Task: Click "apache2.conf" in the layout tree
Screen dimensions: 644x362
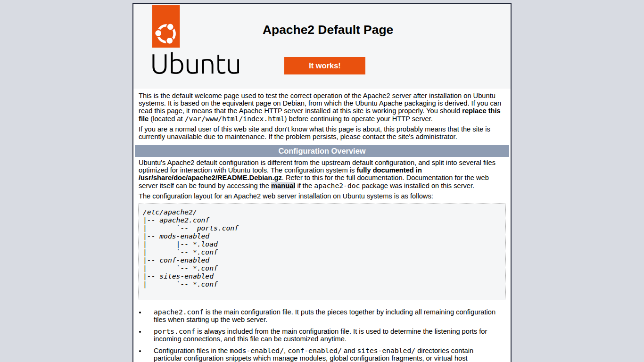Action: pos(184,220)
